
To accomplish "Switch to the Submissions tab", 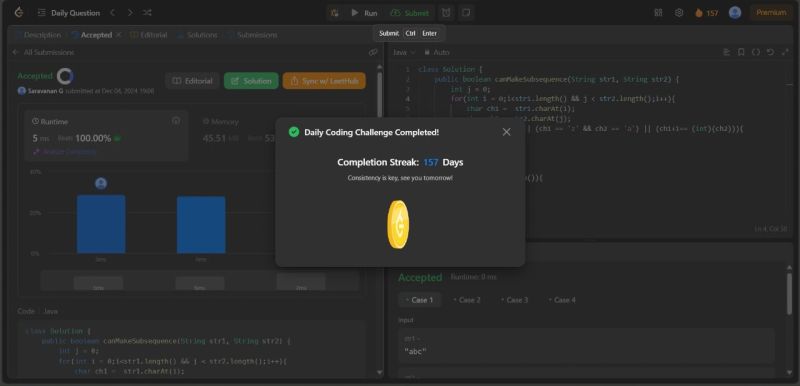I will (253, 35).
